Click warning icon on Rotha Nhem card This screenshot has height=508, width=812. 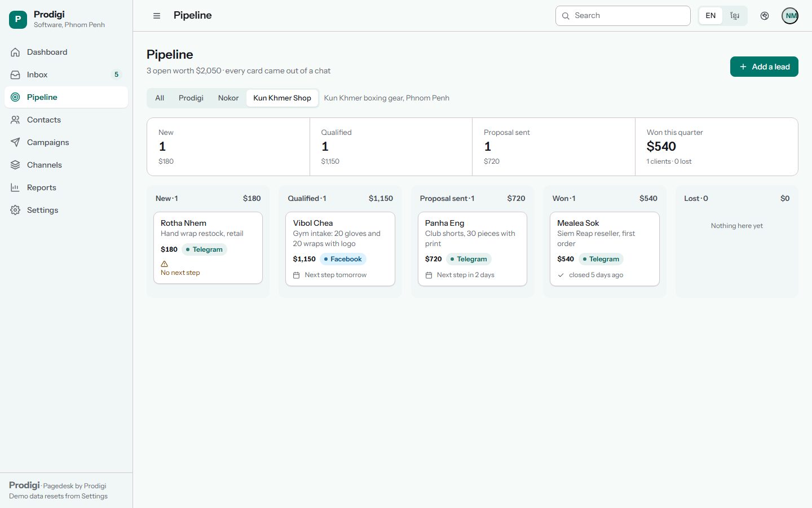pyautogui.click(x=165, y=264)
